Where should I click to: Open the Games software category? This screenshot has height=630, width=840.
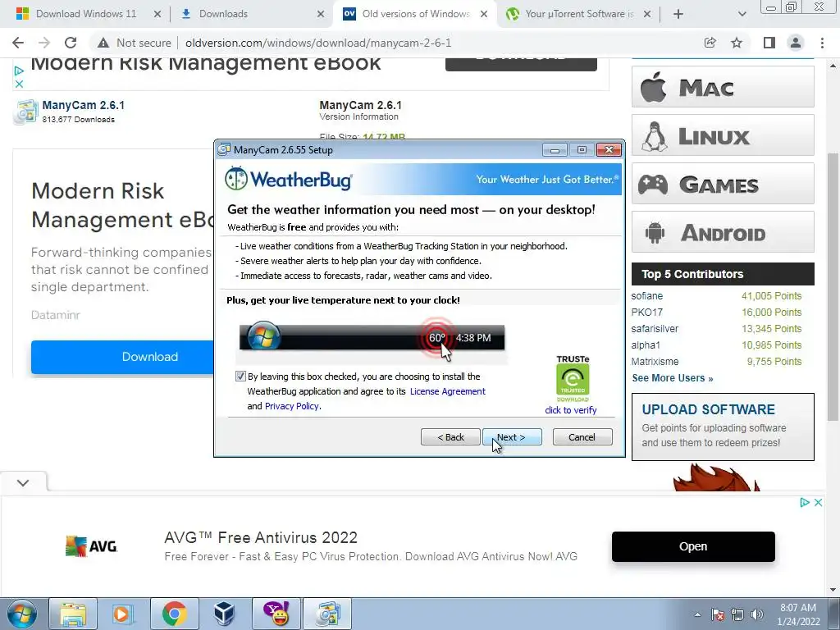tap(723, 184)
